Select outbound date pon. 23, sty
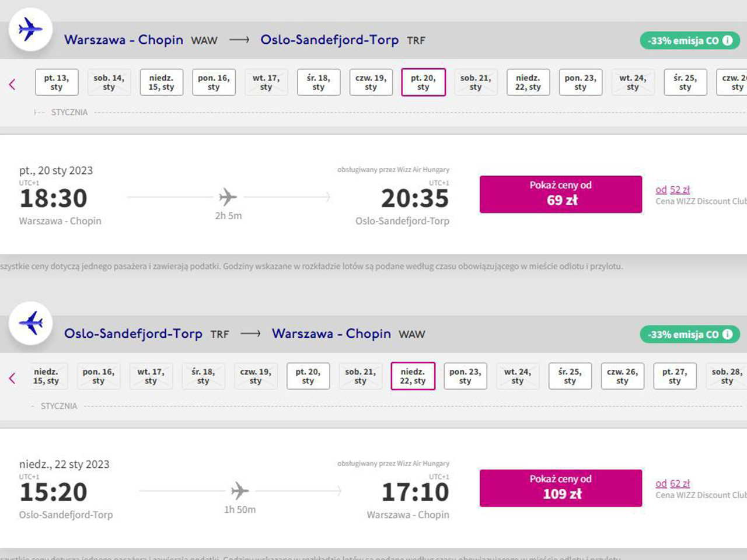 580,82
